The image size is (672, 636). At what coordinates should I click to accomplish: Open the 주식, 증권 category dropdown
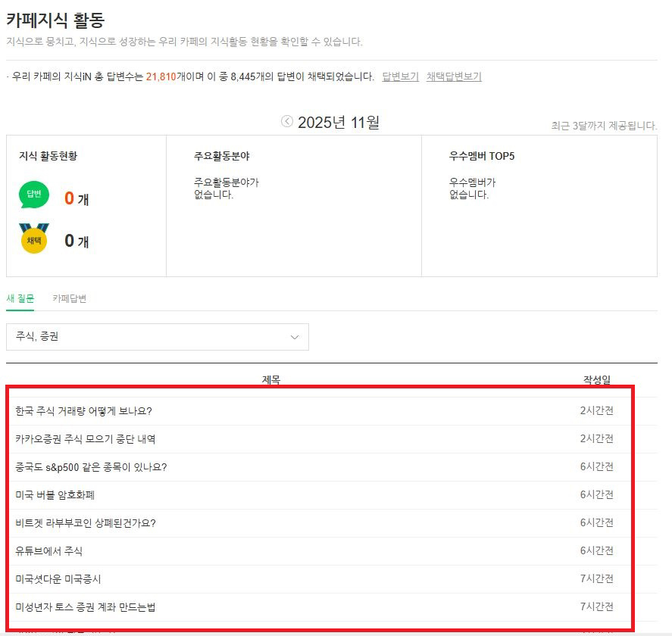coord(158,337)
